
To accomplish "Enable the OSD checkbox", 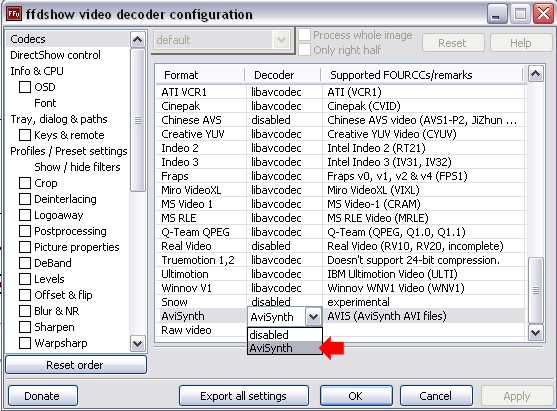I will (25, 87).
